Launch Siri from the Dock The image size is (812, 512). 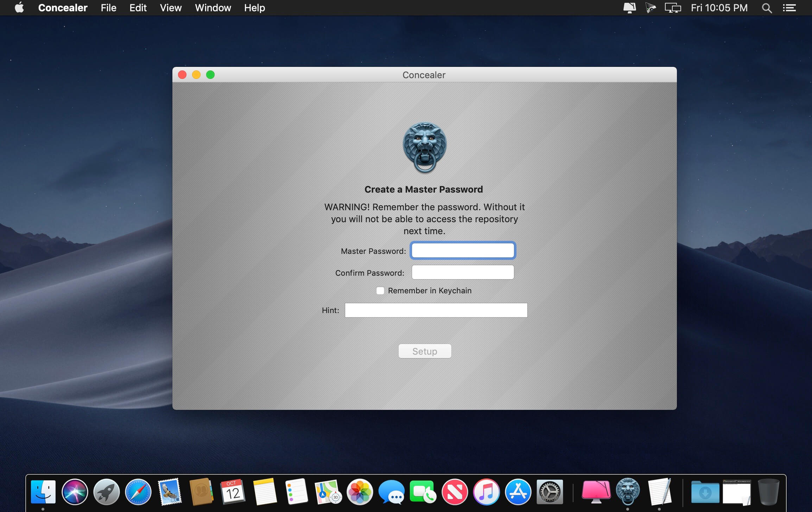tap(75, 492)
